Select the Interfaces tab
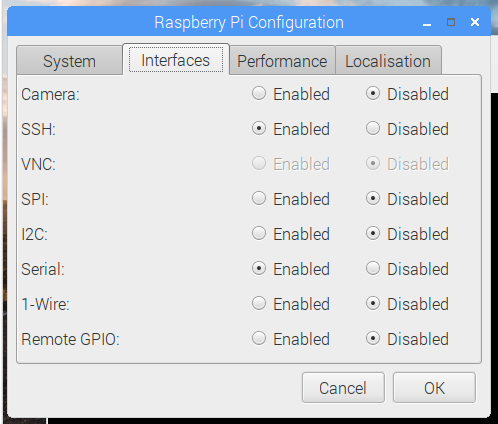This screenshot has width=498, height=424. pos(176,60)
